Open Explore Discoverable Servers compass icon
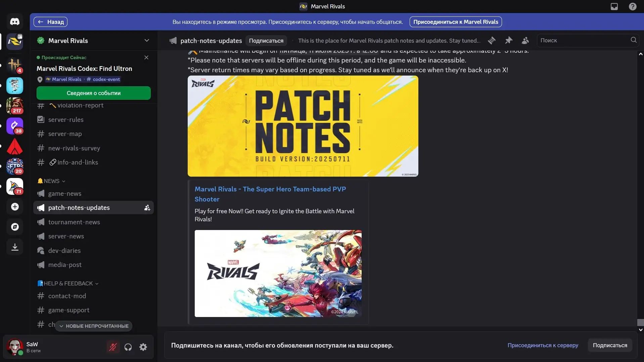The width and height of the screenshot is (644, 362). pyautogui.click(x=15, y=227)
